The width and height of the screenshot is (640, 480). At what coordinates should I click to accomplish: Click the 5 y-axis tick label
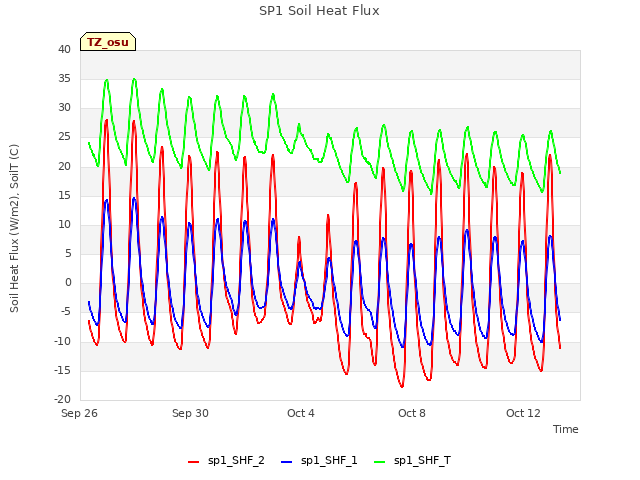[x=68, y=254]
